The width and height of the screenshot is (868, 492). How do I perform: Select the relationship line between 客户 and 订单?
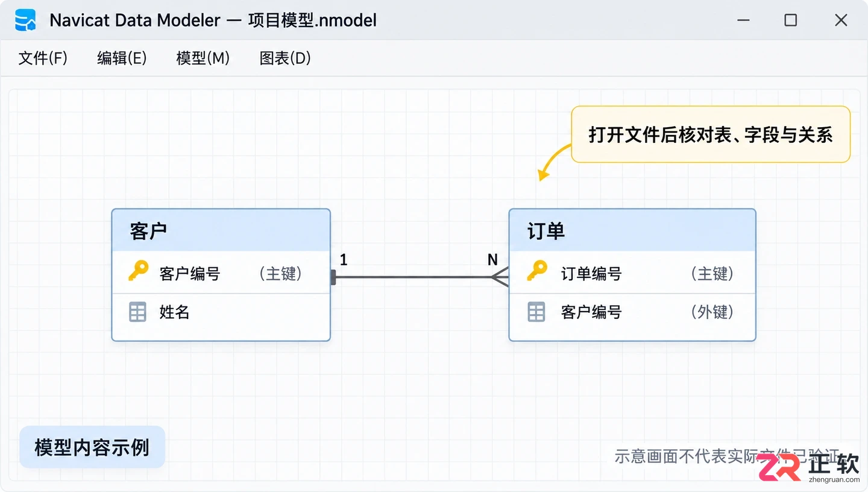point(420,277)
